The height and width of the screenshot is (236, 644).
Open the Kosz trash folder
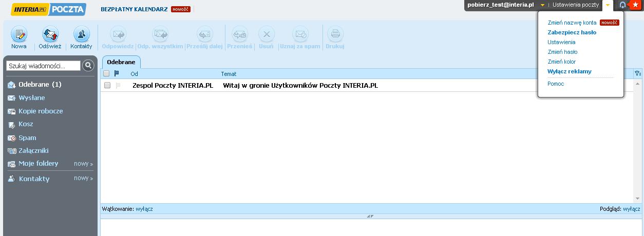click(x=26, y=124)
